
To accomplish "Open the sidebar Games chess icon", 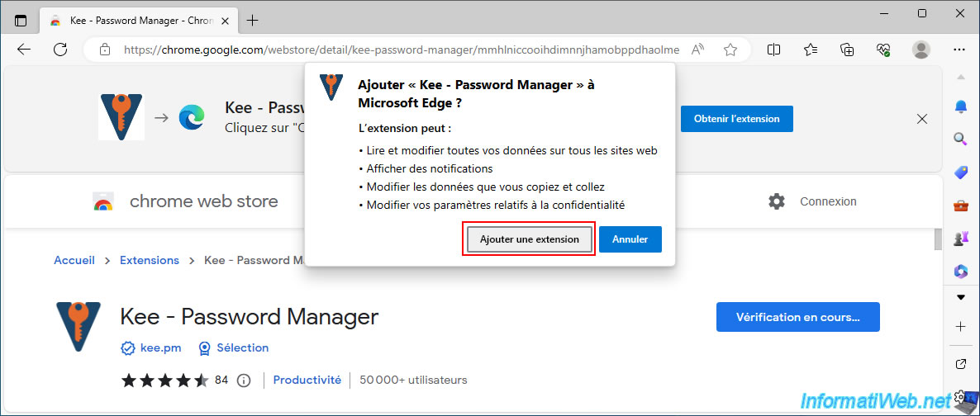I will click(960, 239).
